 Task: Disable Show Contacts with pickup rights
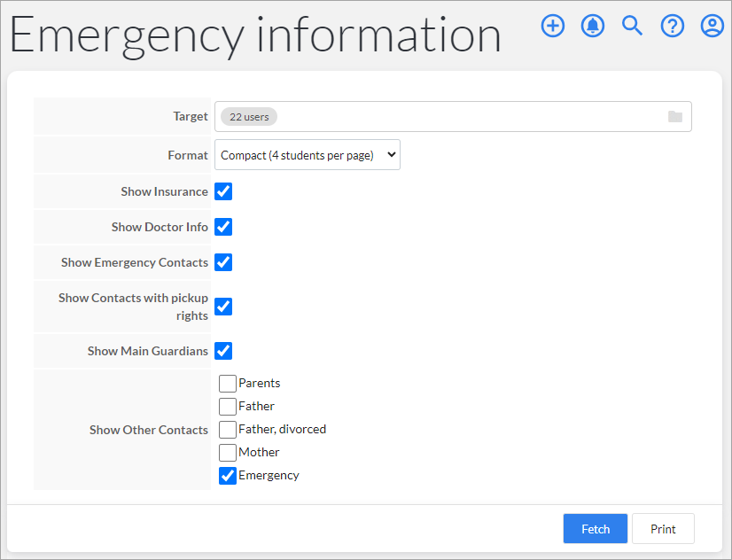(223, 307)
